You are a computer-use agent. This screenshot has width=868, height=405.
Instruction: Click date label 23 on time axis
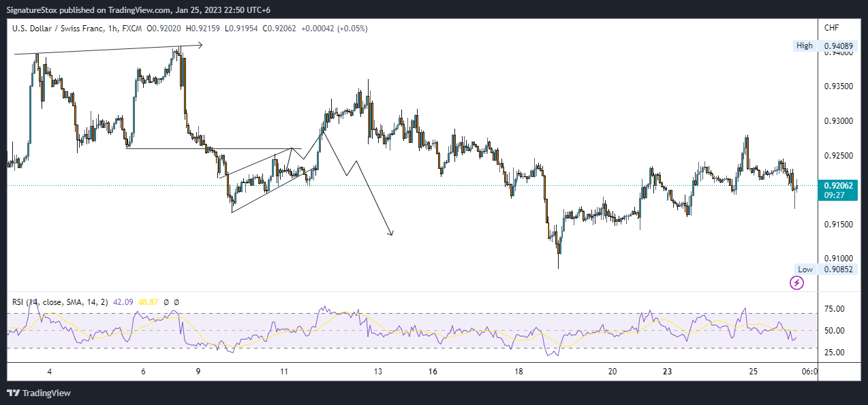pos(668,372)
